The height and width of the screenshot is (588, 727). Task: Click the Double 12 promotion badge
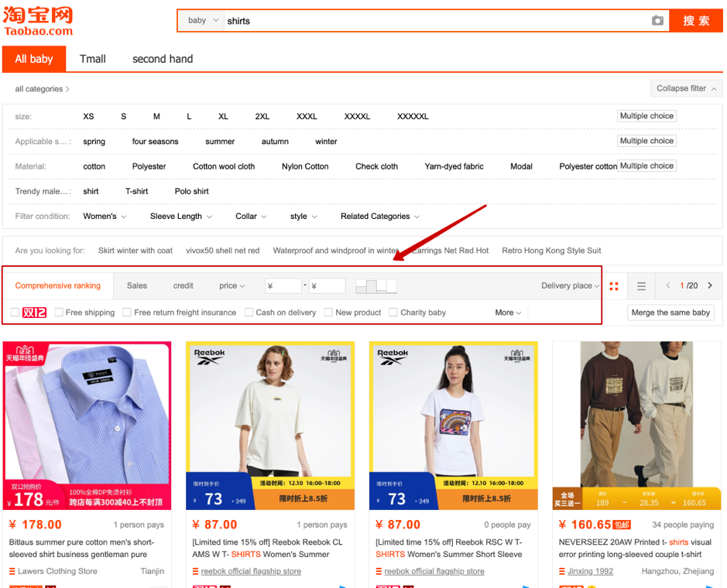(x=34, y=313)
